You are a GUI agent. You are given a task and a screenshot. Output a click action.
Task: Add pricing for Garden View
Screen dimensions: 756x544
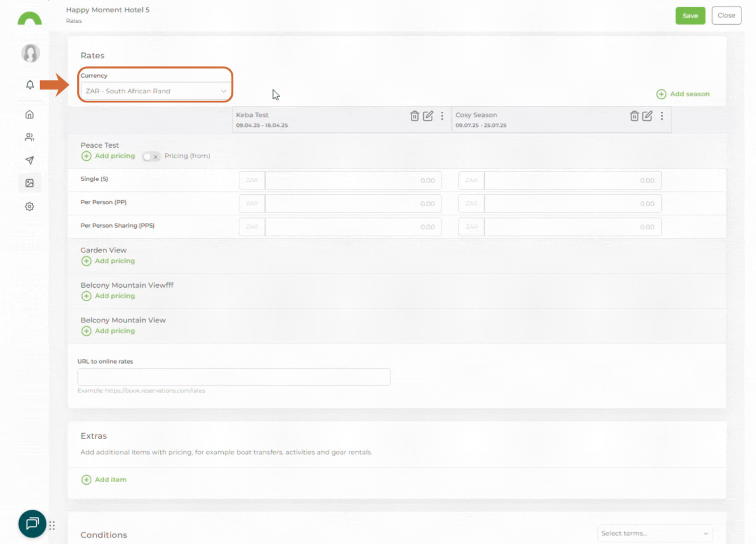(x=108, y=261)
